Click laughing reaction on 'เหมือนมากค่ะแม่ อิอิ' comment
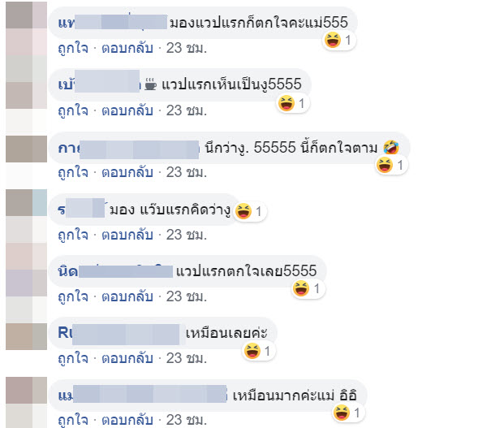 [347, 413]
